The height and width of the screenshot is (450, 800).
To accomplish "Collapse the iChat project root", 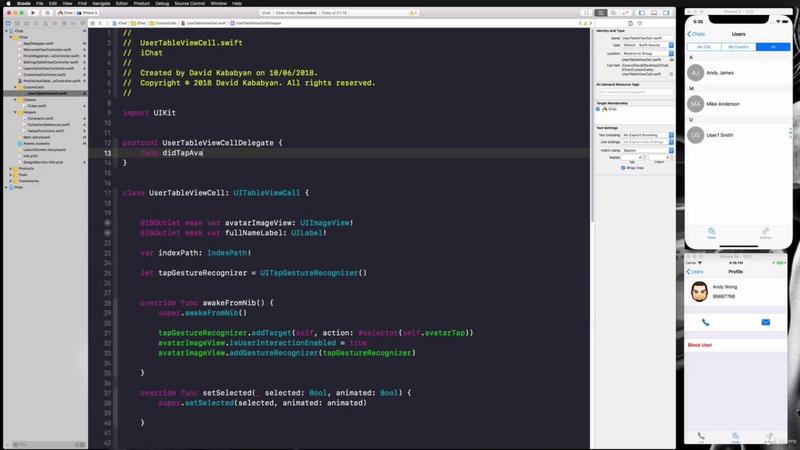I will (x=7, y=31).
